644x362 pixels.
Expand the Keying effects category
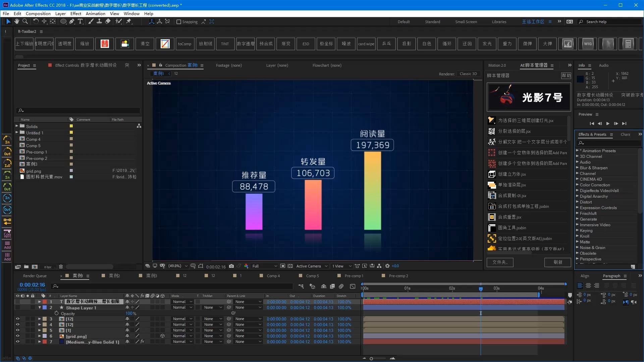(x=577, y=230)
